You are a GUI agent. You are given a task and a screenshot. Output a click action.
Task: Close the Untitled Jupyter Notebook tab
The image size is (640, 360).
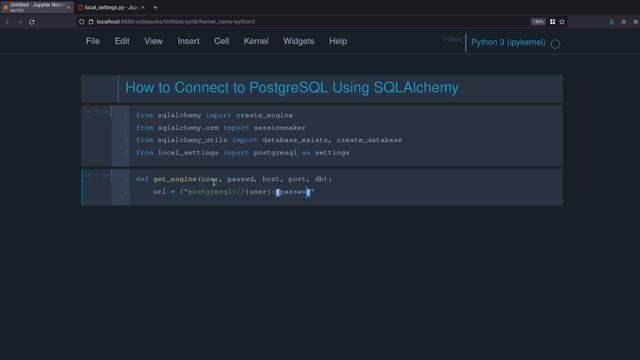click(68, 7)
